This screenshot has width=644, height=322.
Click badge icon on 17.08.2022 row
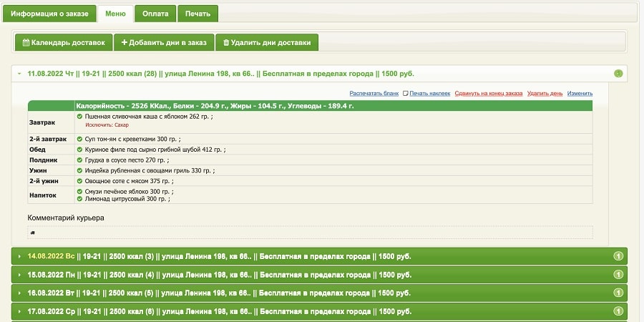tap(618, 311)
